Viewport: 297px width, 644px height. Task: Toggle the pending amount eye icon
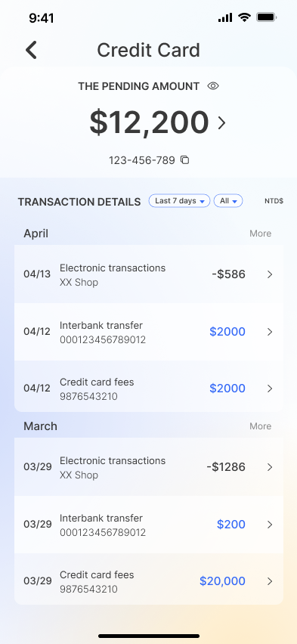pos(213,86)
